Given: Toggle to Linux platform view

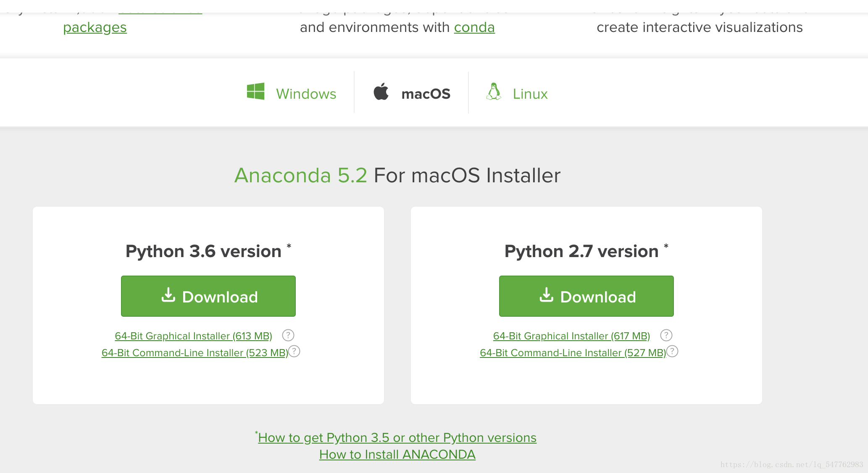Looking at the screenshot, I should 515,93.
